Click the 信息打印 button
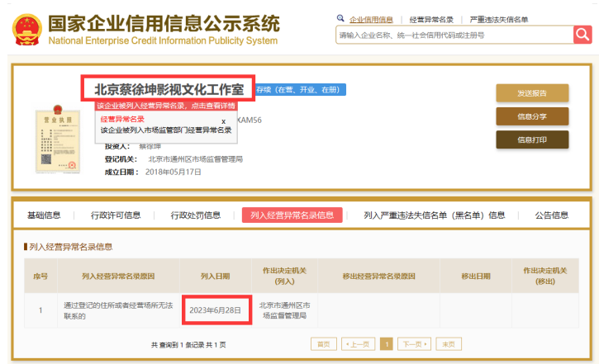 pos(531,139)
